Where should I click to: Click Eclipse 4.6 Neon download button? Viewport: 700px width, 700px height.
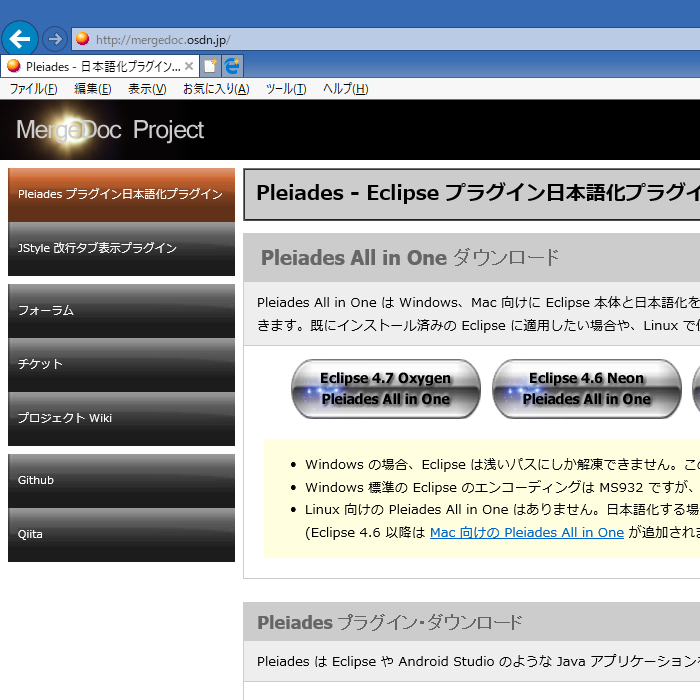(x=587, y=389)
